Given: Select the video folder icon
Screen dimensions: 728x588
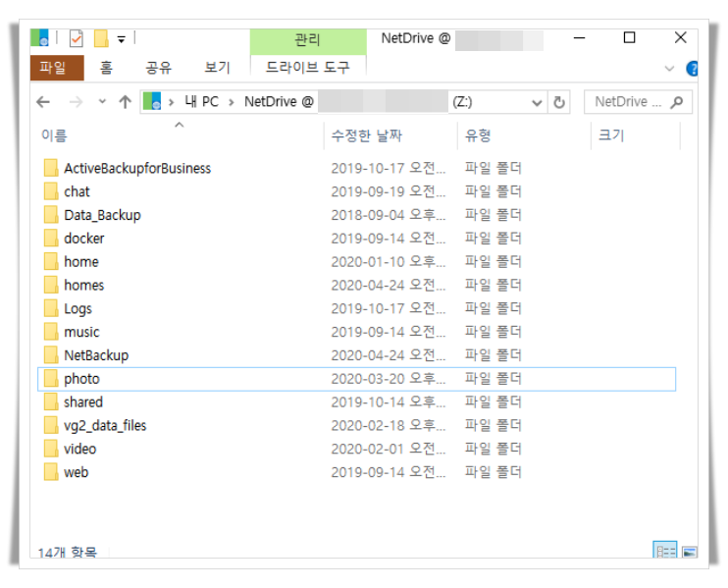Looking at the screenshot, I should tap(51, 449).
